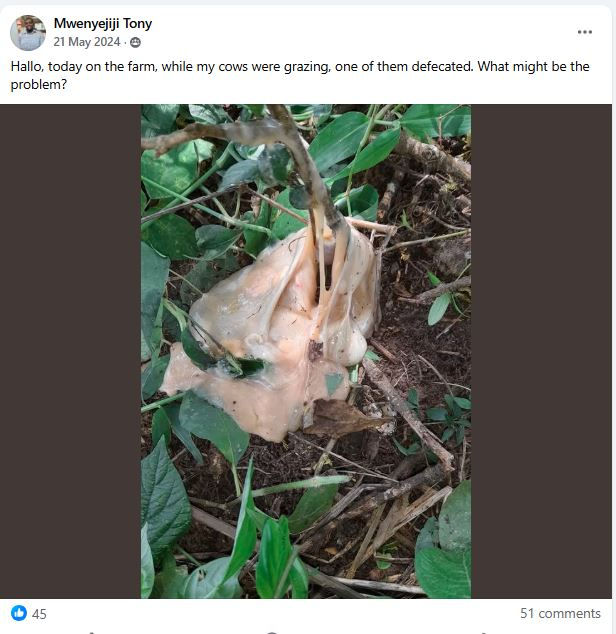Open the post photo in viewer
Image resolution: width=616 pixels, height=634 pixels.
[x=305, y=350]
